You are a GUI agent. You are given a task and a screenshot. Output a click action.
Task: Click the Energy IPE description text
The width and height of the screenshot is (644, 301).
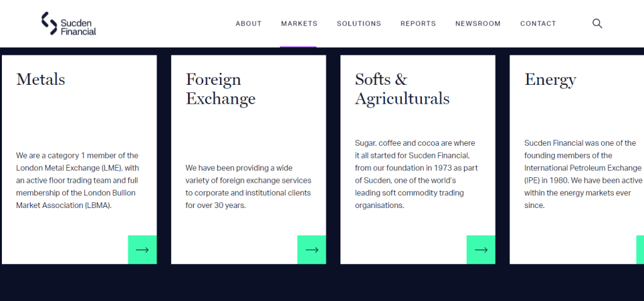(582, 174)
